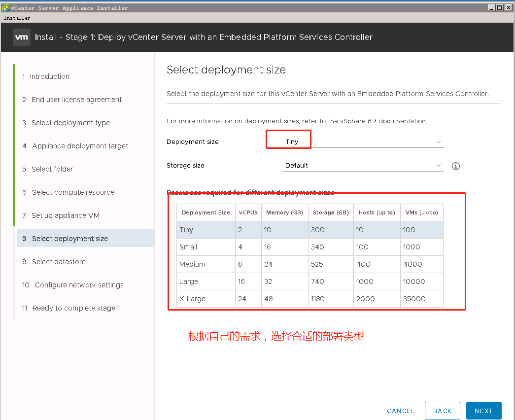Click Small storage value 340
The width and height of the screenshot is (515, 420).
[317, 247]
